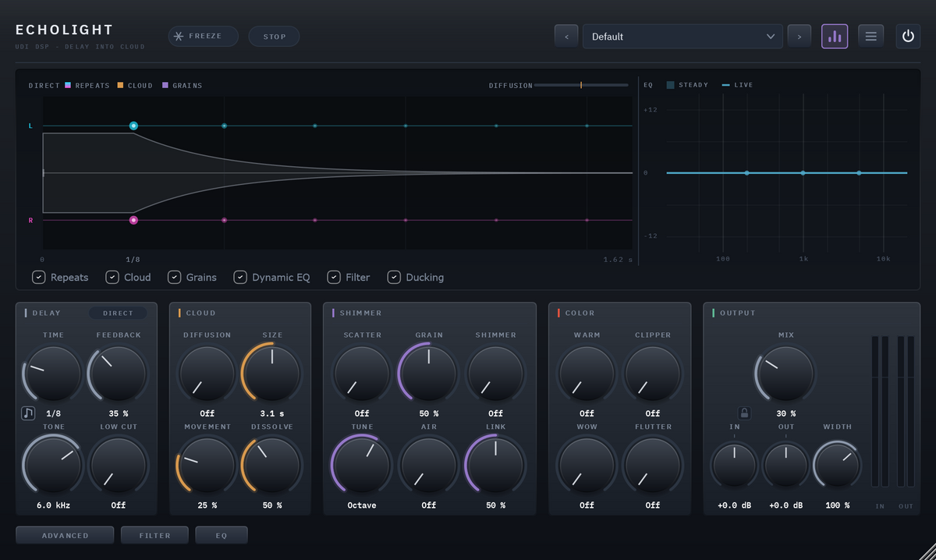
Task: Click the Cloud Size knob
Action: [272, 374]
